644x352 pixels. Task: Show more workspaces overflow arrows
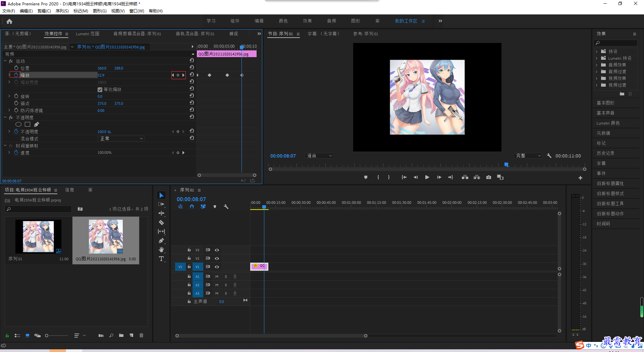[440, 21]
